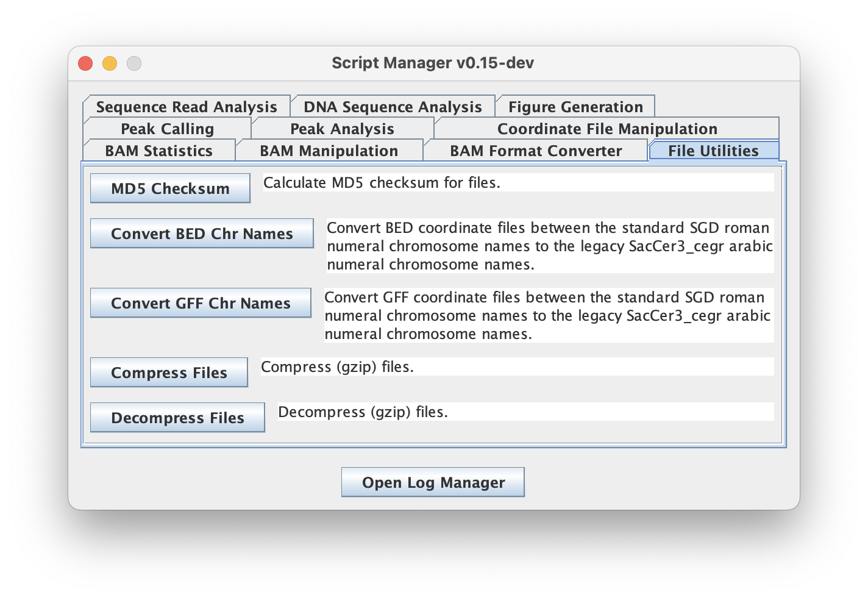Minimize the Script Manager window

110,63
